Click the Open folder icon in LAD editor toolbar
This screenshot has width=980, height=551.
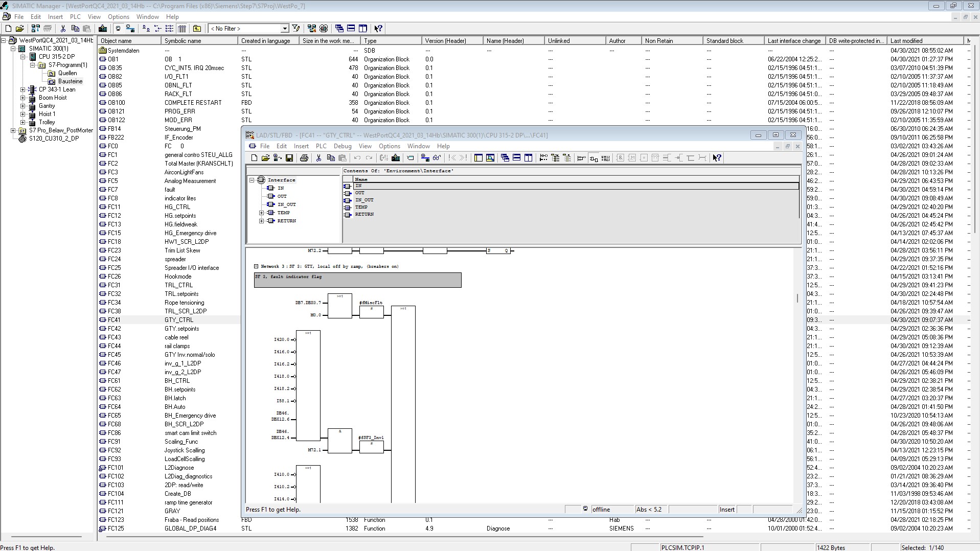pyautogui.click(x=266, y=158)
